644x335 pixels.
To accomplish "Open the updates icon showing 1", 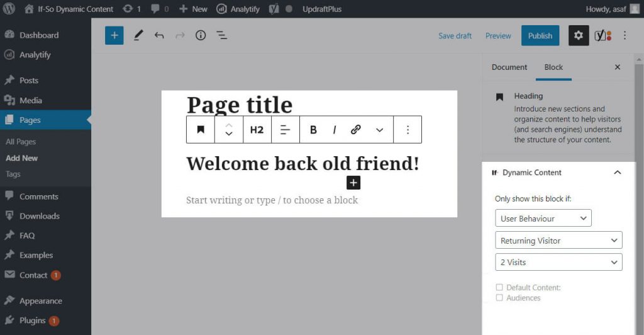I will coord(132,9).
